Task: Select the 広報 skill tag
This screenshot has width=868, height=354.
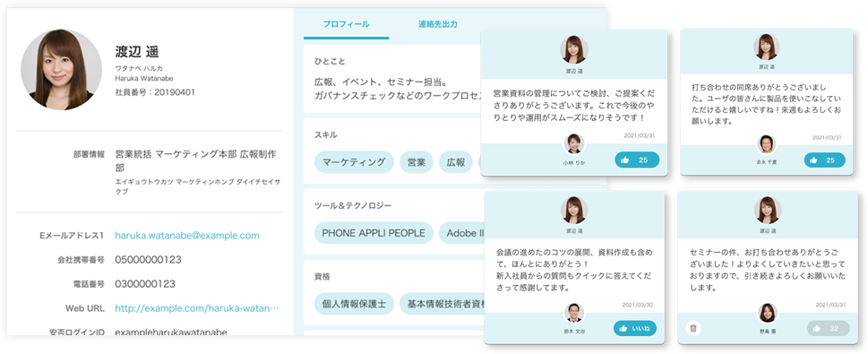Action: (456, 162)
